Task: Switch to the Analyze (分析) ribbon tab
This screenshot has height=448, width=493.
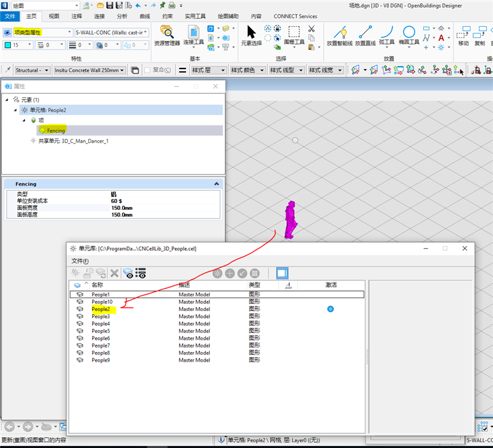Action: (x=121, y=17)
